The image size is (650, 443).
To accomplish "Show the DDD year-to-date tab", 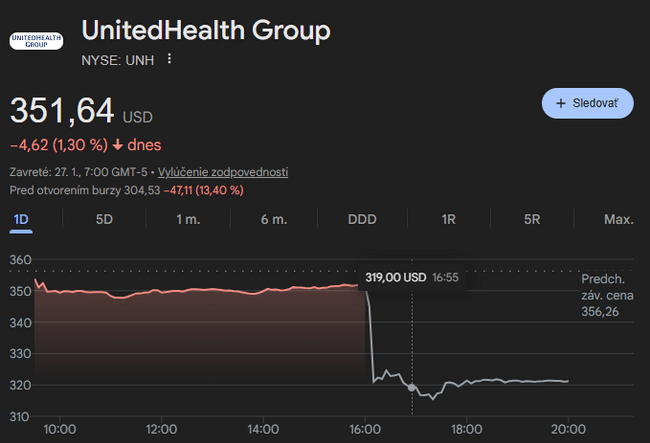I will pyautogui.click(x=362, y=219).
